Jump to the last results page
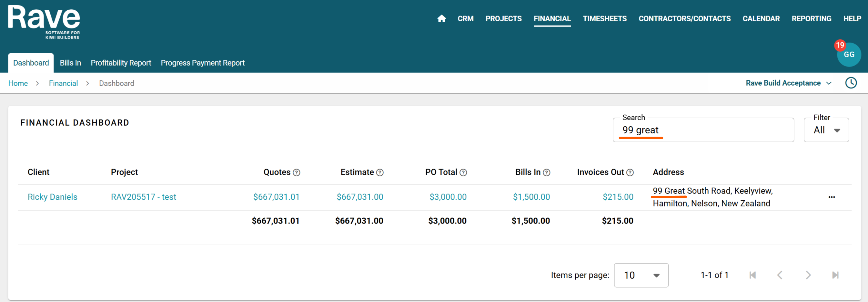Image resolution: width=868 pixels, height=302 pixels. [835, 275]
